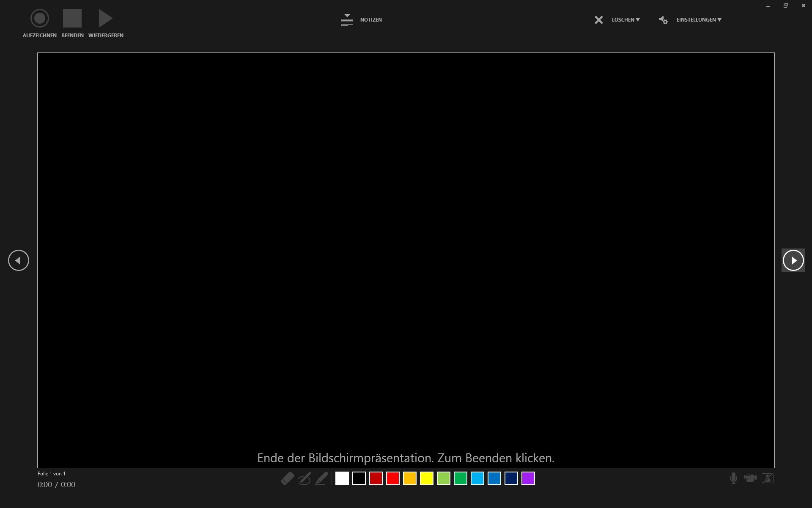This screenshot has width=812, height=508.
Task: Toggle the microphone on or off
Action: [733, 478]
